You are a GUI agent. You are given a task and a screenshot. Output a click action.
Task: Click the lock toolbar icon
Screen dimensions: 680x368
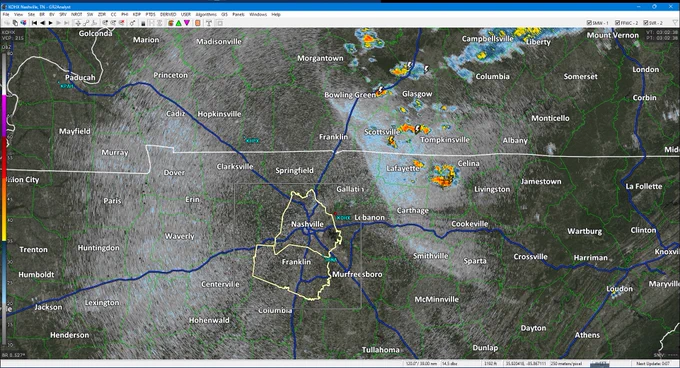click(x=143, y=23)
